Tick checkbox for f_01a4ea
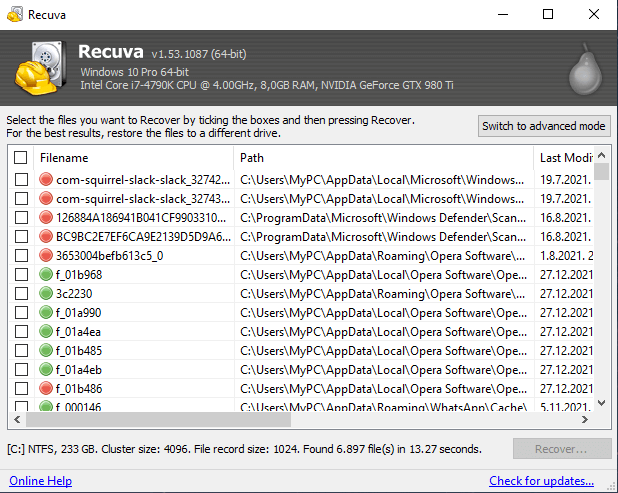Viewport: 618px width, 493px height. (x=21, y=331)
